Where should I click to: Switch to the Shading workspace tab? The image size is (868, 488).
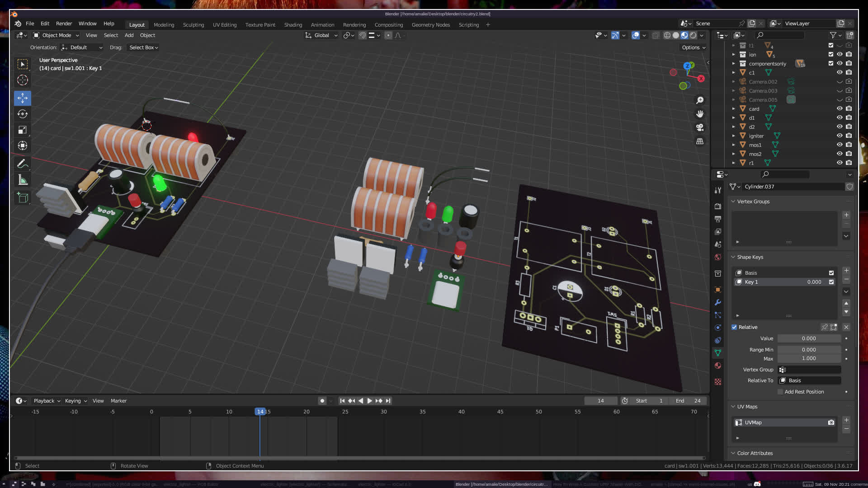pyautogui.click(x=293, y=25)
